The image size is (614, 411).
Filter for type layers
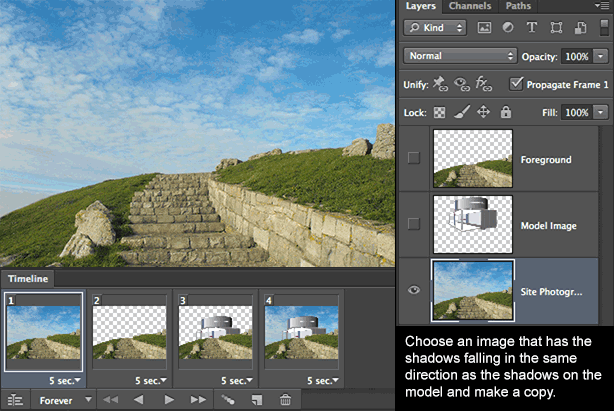[x=530, y=28]
